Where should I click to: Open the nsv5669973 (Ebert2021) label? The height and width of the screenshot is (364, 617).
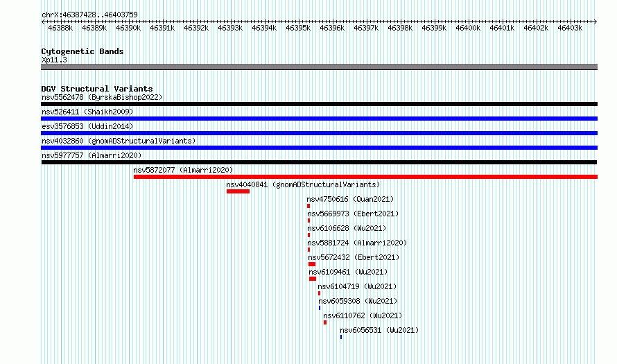coord(353,214)
